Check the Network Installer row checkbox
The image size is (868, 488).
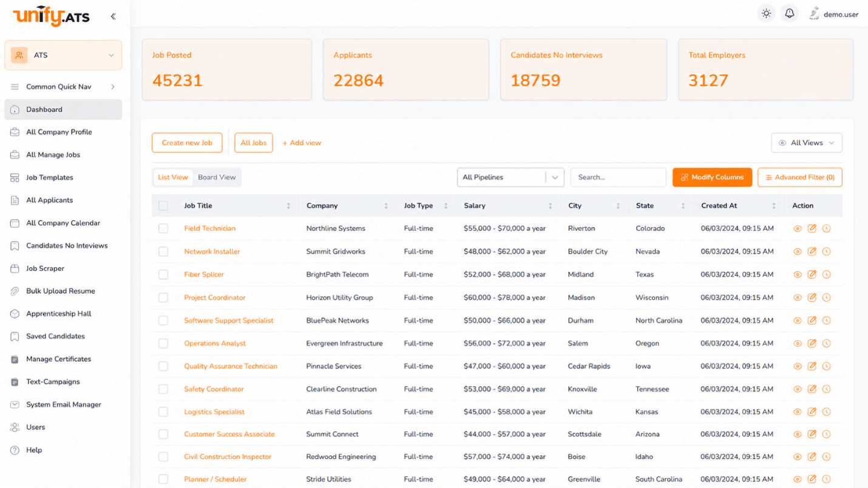(163, 252)
